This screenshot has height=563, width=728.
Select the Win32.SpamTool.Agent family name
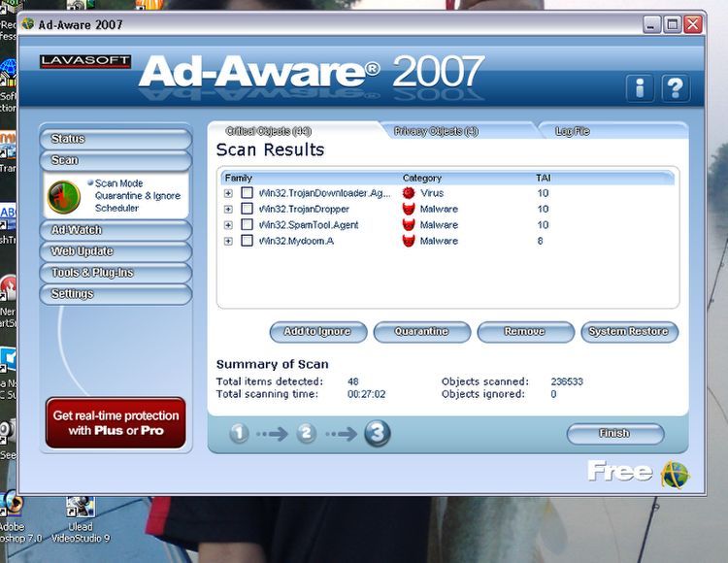pyautogui.click(x=309, y=225)
